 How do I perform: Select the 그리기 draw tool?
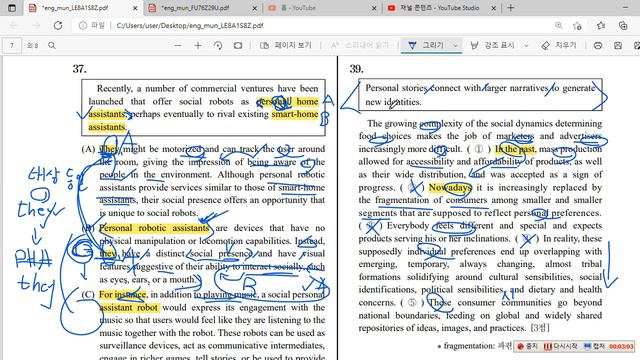(425, 45)
